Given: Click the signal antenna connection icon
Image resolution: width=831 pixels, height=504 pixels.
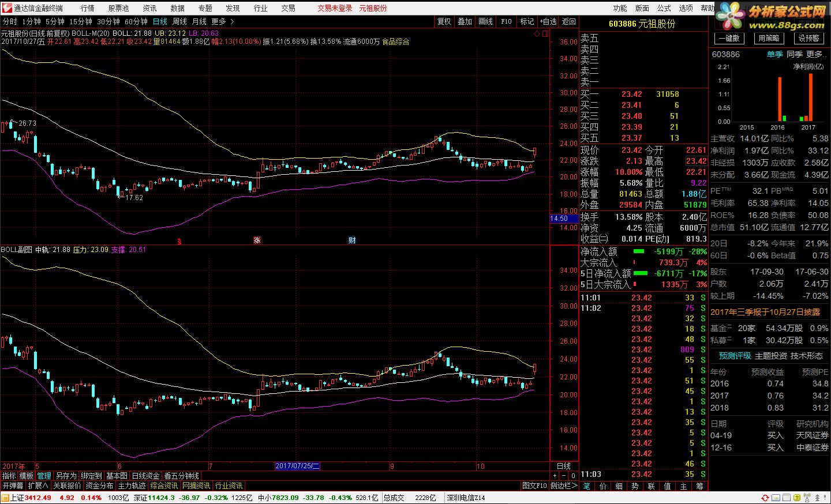Looking at the screenshot, I should click(x=806, y=498).
